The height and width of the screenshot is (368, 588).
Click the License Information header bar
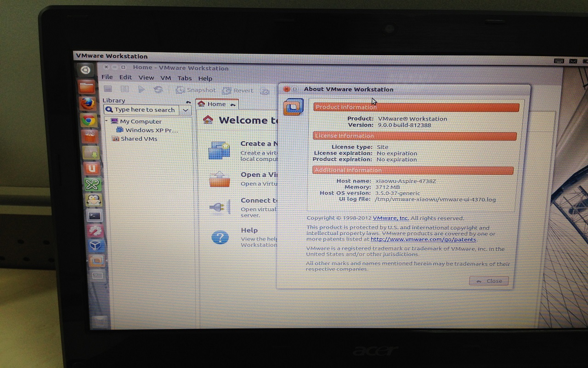coord(414,136)
